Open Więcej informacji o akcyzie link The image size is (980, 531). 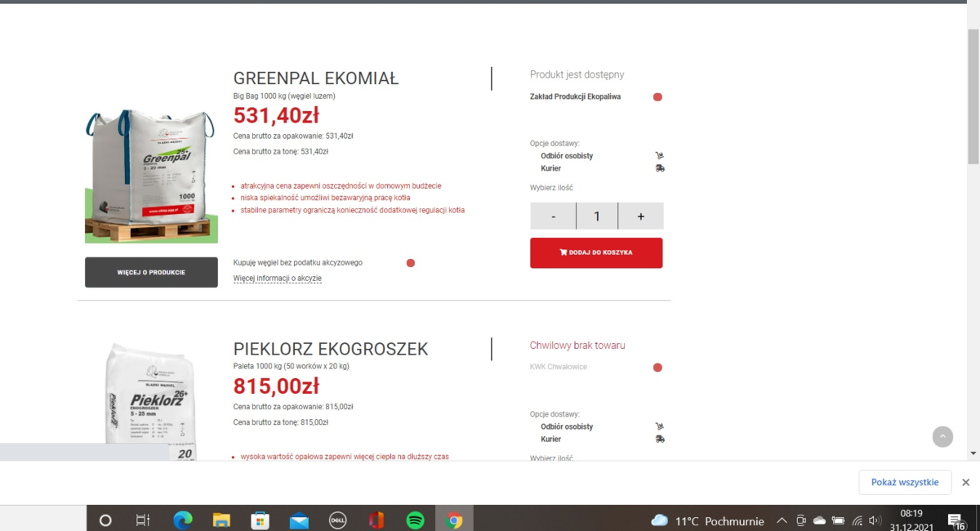click(x=277, y=279)
